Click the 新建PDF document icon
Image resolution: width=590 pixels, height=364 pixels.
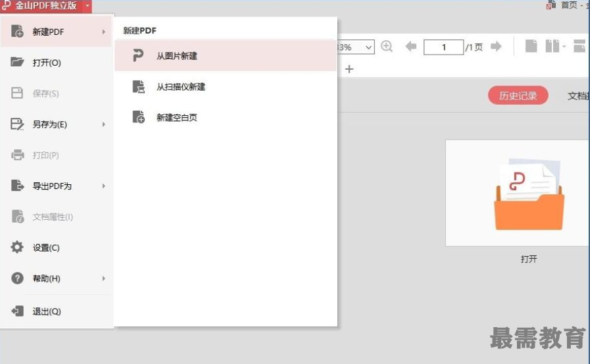17,31
